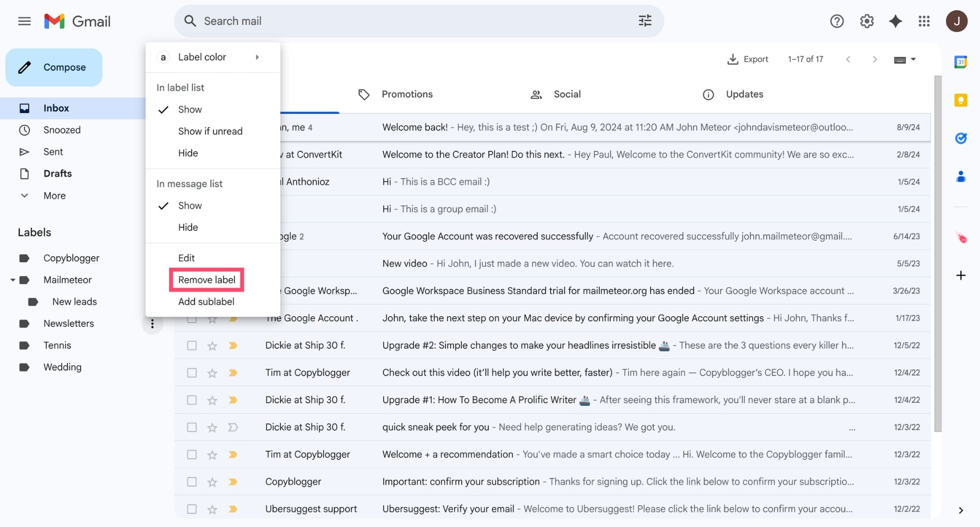Screen dimensions: 980x527
Task: Toggle importance marker on quick sneak peek email
Action: 233,427
